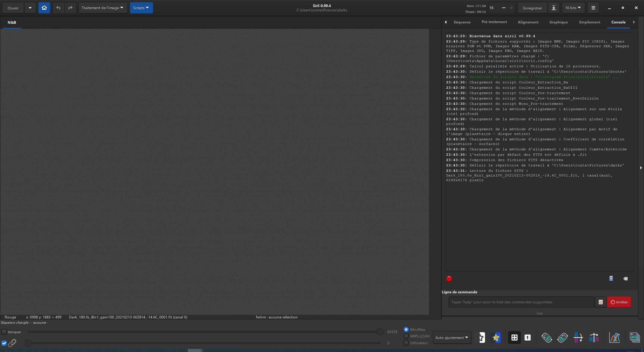Clear console log with eraser icon
The height and width of the screenshot is (352, 644).
(625, 279)
